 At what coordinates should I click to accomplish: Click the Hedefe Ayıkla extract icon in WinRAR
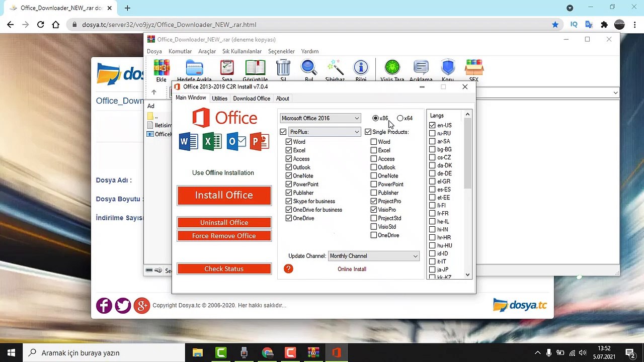pyautogui.click(x=194, y=68)
